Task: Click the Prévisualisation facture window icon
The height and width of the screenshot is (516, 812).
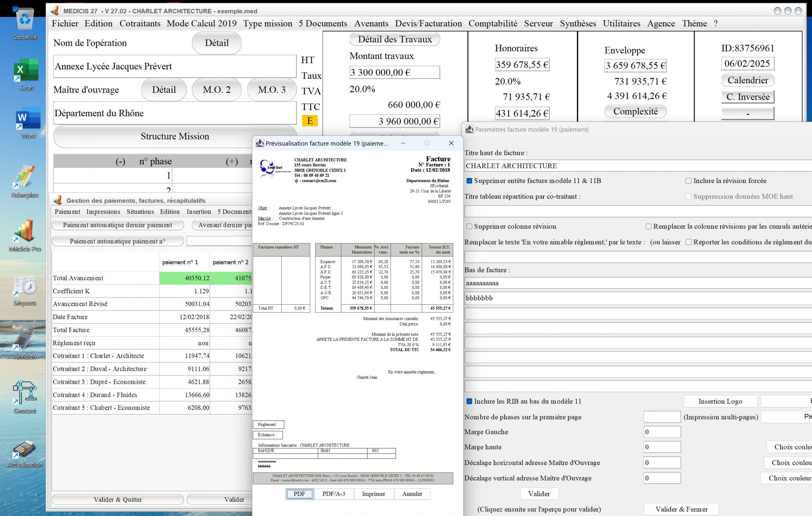Action: [260, 143]
